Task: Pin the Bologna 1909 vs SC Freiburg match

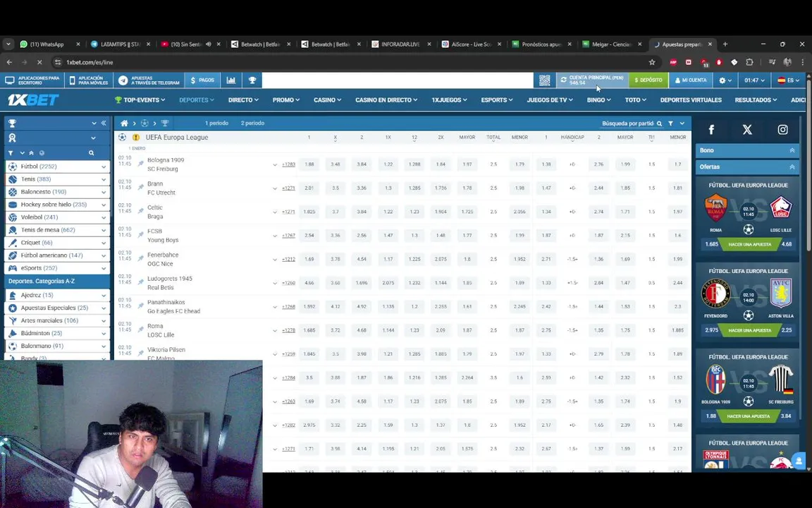Action: (x=140, y=163)
